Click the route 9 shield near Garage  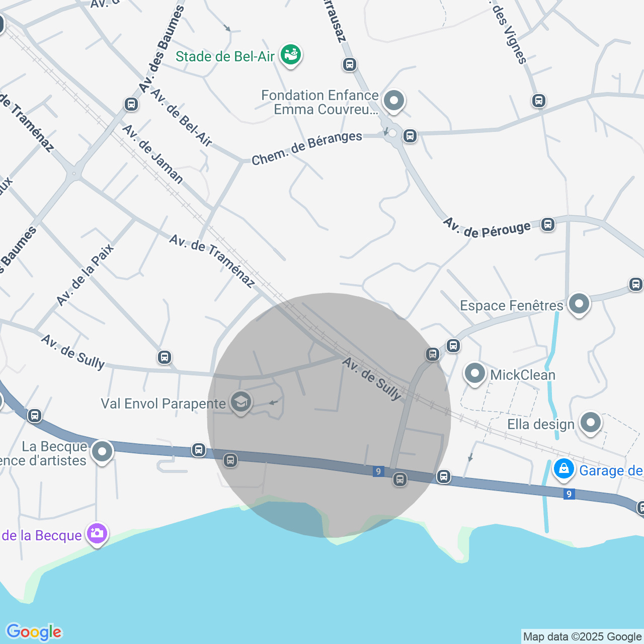click(569, 494)
